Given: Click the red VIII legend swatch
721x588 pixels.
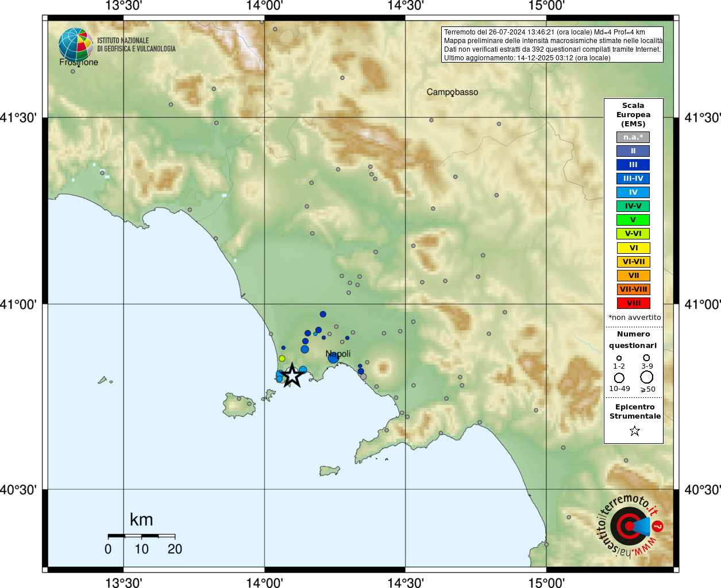Looking at the screenshot, I should click(633, 303).
